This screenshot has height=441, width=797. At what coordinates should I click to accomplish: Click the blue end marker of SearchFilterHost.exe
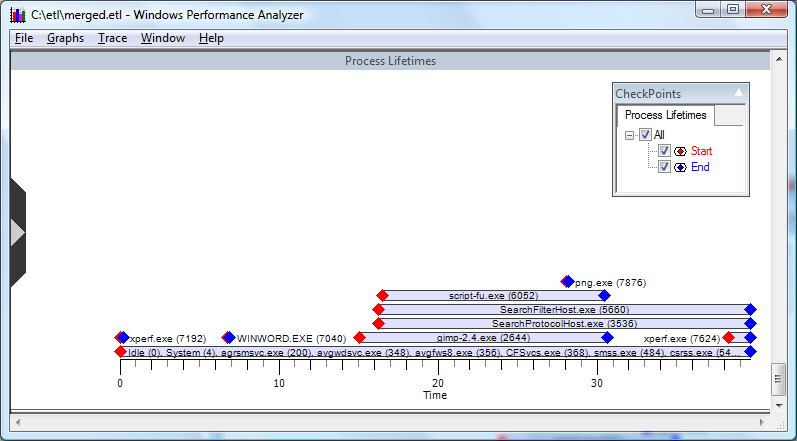click(751, 309)
